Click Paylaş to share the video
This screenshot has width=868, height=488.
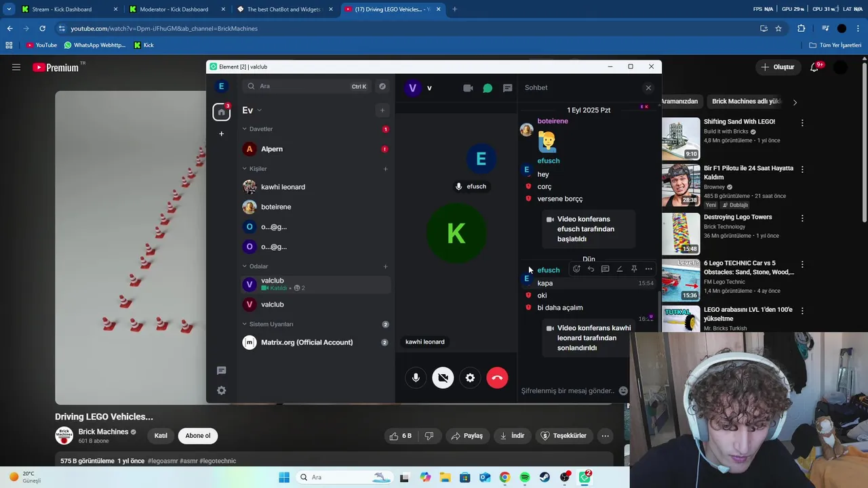467,436
